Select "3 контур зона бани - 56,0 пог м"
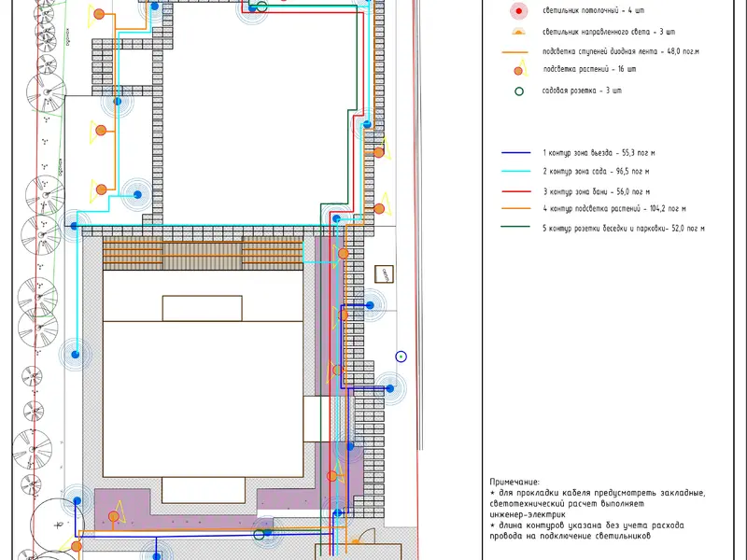Screen dimensions: 747x560 pyautogui.click(x=597, y=191)
